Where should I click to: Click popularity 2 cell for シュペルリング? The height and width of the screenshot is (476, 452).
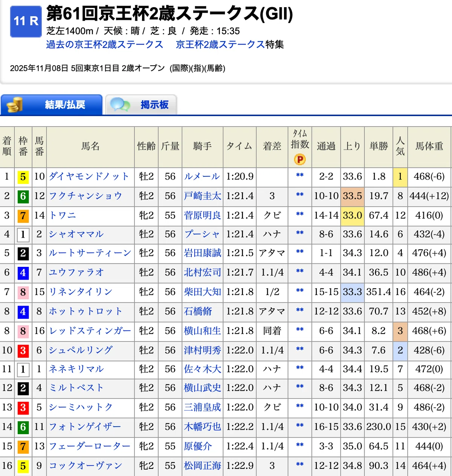coord(400,350)
